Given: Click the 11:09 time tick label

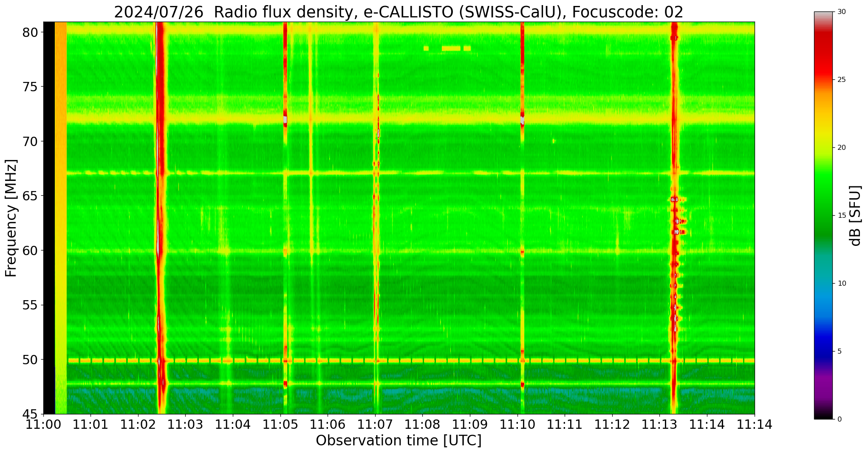Looking at the screenshot, I should point(470,424).
